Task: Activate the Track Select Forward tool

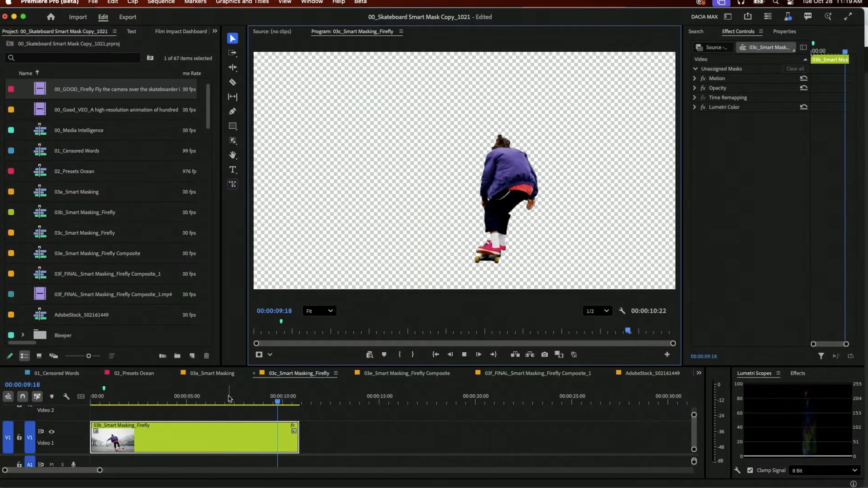Action: tap(233, 53)
